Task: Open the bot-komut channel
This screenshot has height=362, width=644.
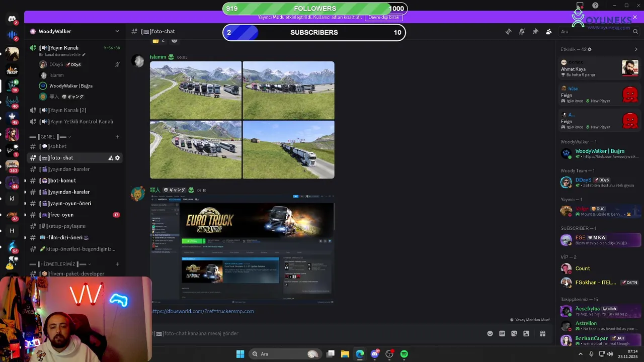Action: click(x=75, y=180)
